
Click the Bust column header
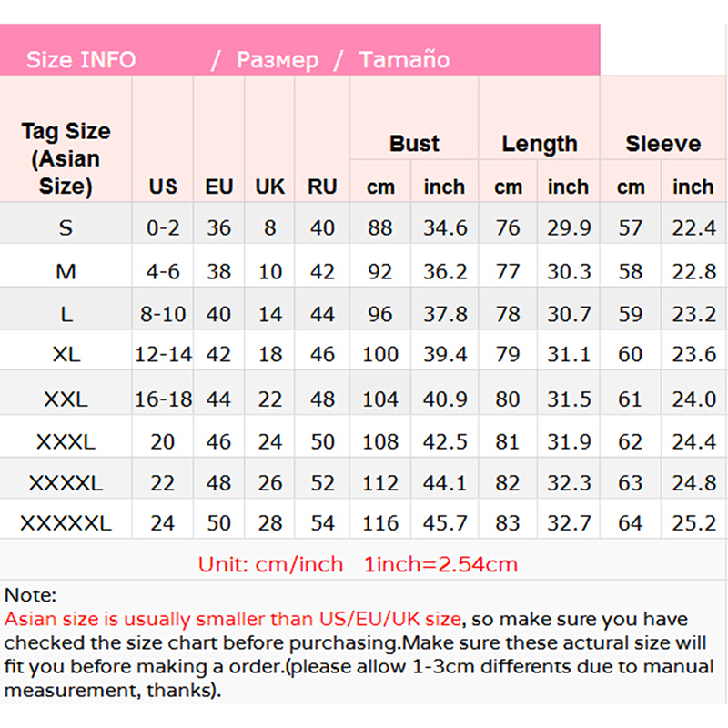(414, 144)
